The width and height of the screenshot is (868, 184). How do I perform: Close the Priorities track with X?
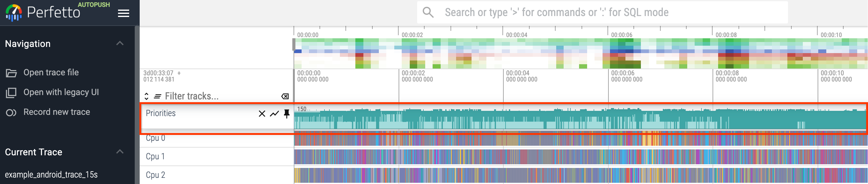click(x=262, y=114)
